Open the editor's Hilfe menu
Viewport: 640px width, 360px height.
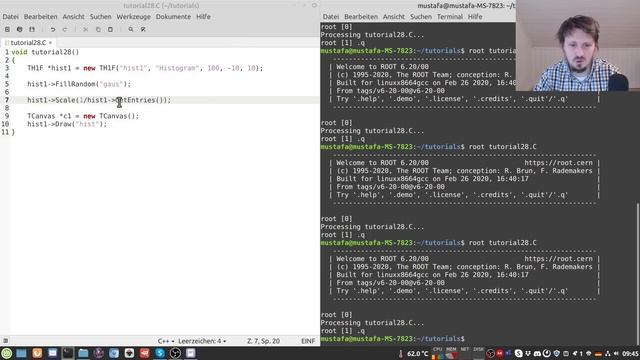(x=203, y=17)
